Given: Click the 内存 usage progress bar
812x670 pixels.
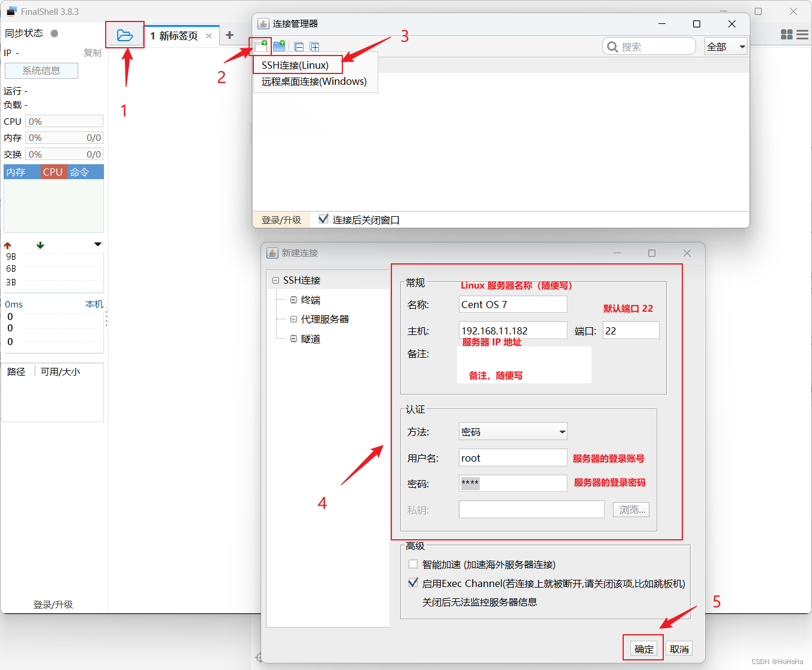Looking at the screenshot, I should (x=65, y=137).
